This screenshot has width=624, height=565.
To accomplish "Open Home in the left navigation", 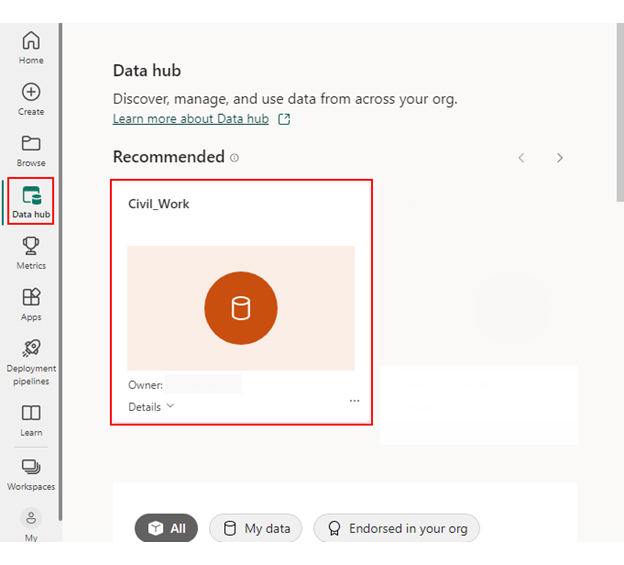I will 31,48.
